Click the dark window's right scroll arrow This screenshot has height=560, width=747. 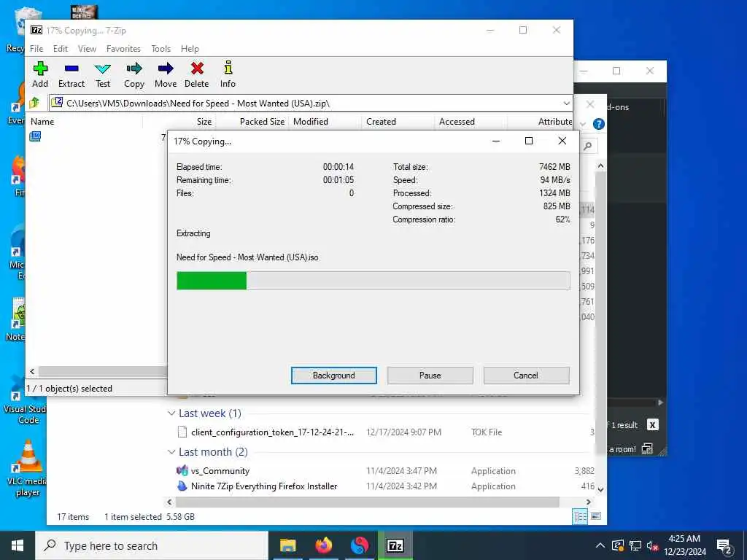[x=660, y=402]
